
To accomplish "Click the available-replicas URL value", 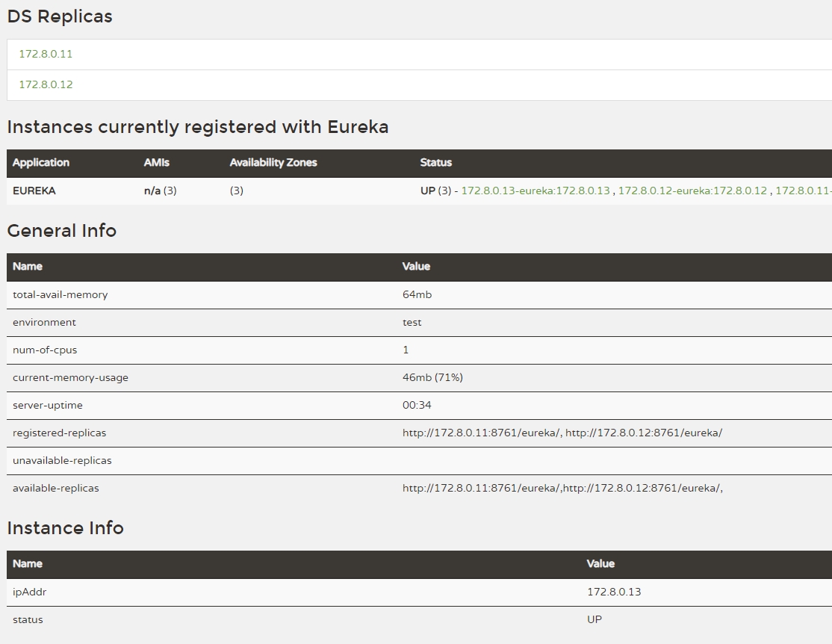I will click(x=562, y=488).
